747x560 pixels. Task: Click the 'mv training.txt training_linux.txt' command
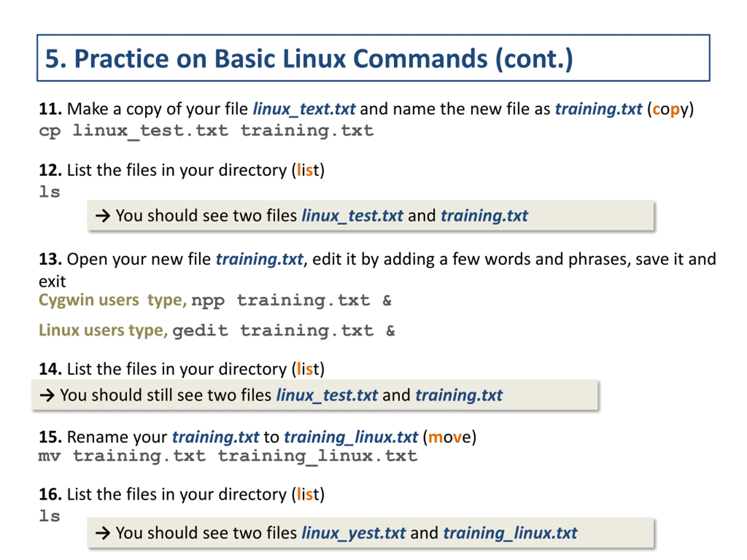tap(228, 456)
